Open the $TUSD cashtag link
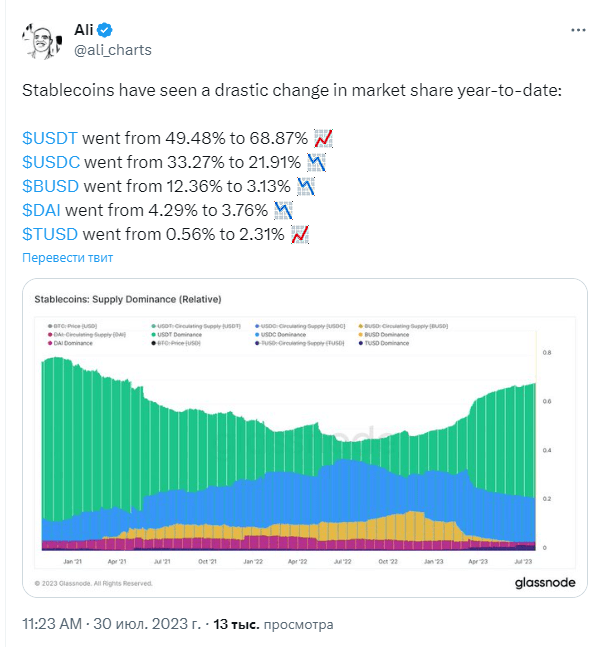 point(50,234)
